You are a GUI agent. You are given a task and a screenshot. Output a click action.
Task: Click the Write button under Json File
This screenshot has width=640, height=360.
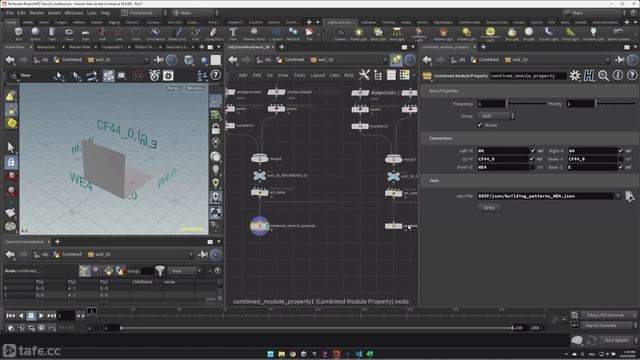489,208
